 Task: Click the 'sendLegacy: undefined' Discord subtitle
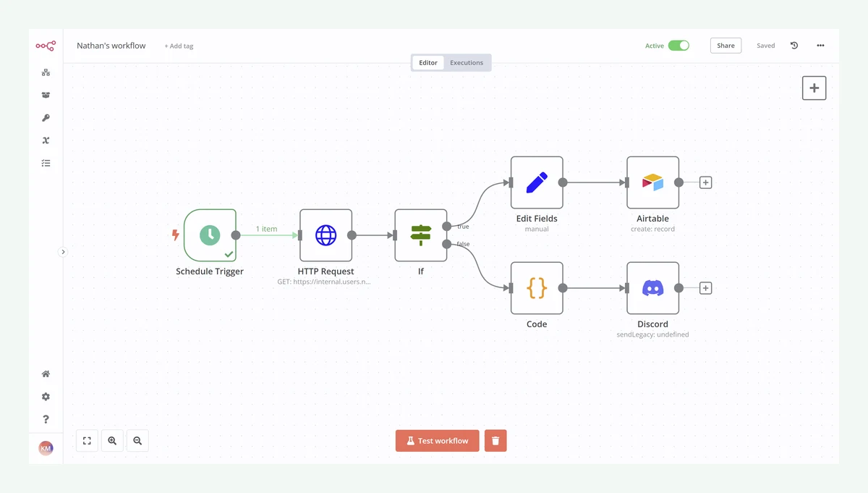pos(653,335)
